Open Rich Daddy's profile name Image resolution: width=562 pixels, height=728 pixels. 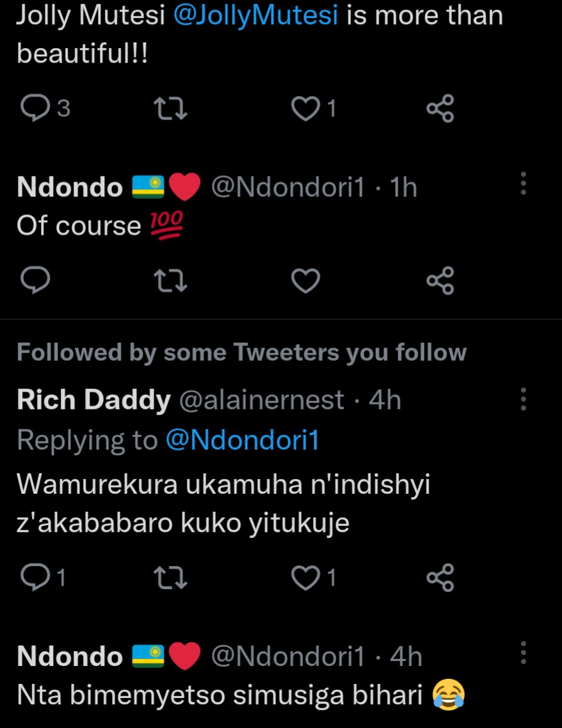tap(93, 400)
